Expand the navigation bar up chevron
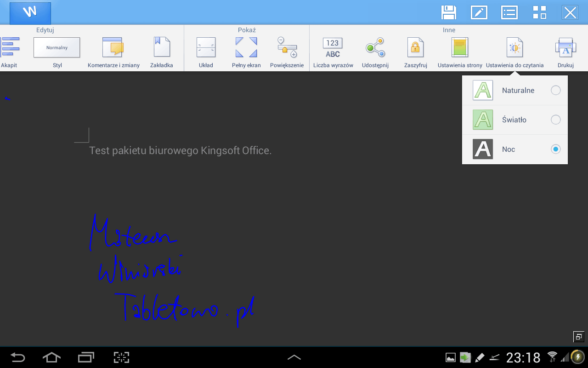 pyautogui.click(x=294, y=357)
